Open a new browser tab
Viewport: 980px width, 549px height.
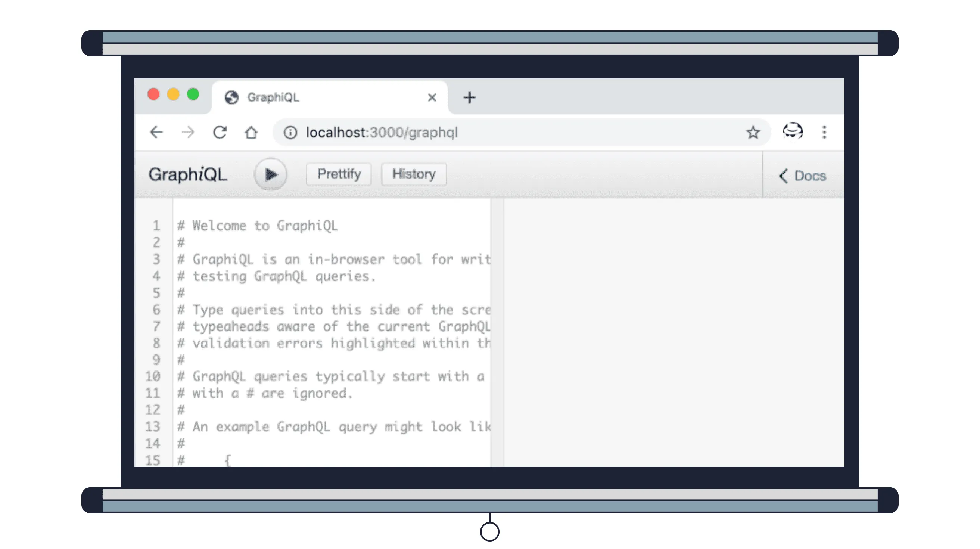[x=469, y=98]
